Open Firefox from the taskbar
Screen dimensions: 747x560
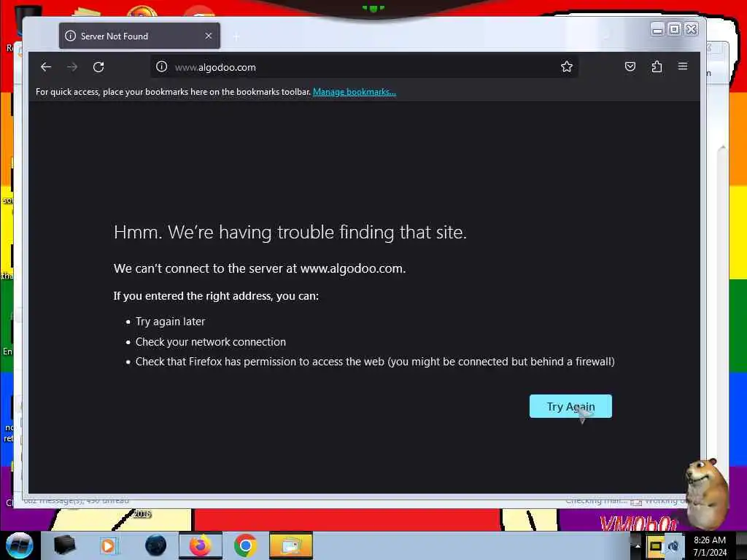[200, 545]
